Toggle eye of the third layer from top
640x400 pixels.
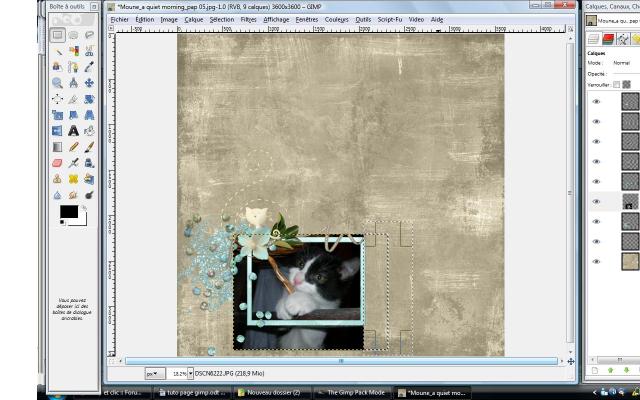pyautogui.click(x=596, y=142)
